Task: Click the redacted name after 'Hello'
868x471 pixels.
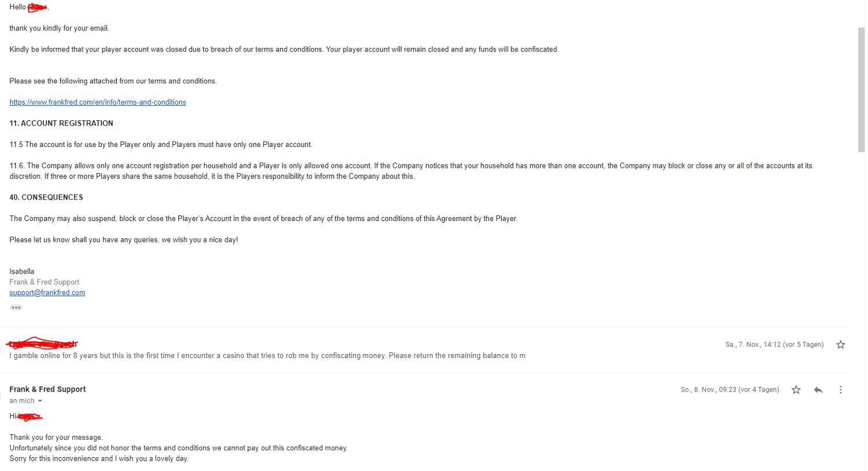Action: 38,8
